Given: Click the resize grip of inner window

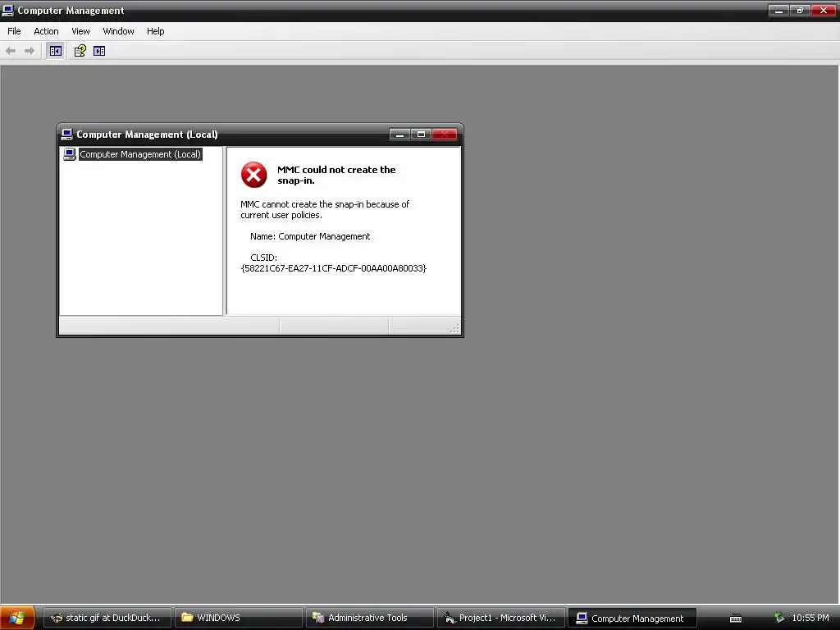Looking at the screenshot, I should tap(454, 328).
